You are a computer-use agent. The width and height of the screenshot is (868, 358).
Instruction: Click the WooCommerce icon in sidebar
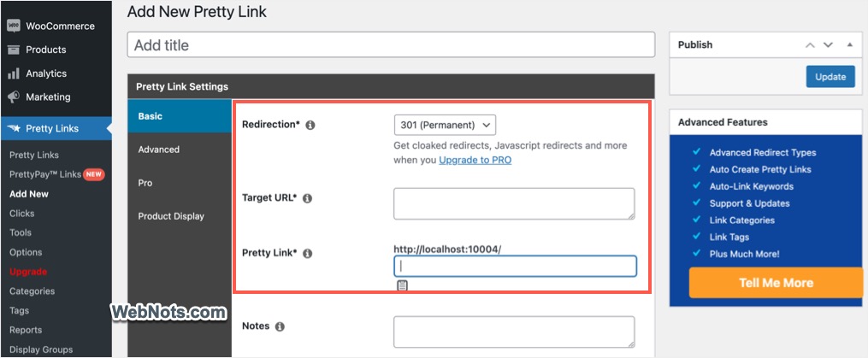tap(14, 26)
